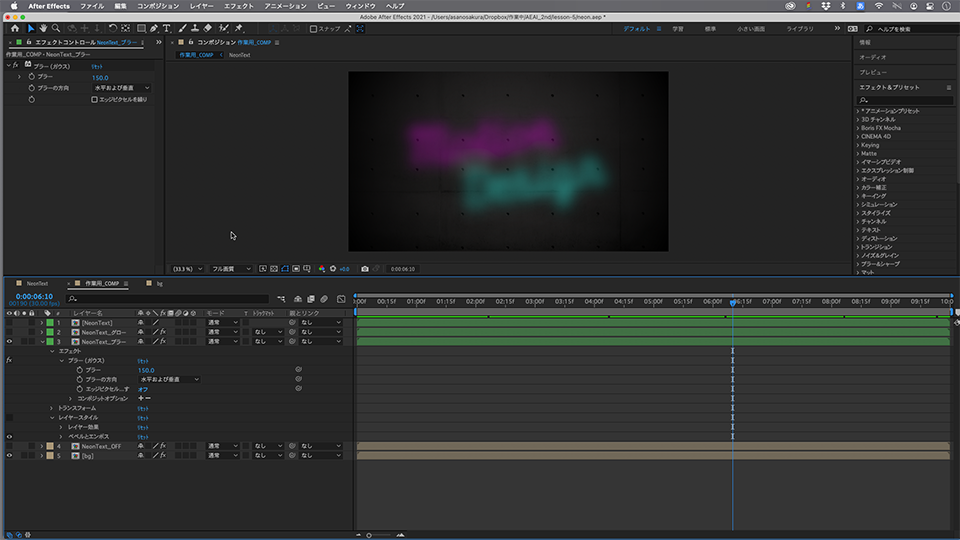Show the NeonText_OFF layer visibility

tap(9, 446)
